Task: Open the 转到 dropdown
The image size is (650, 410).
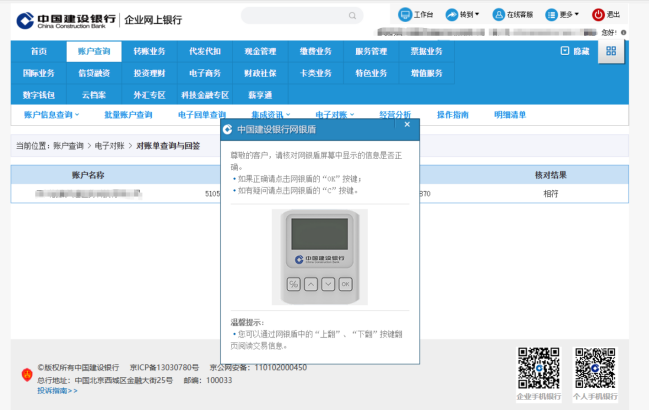Action: (462, 15)
